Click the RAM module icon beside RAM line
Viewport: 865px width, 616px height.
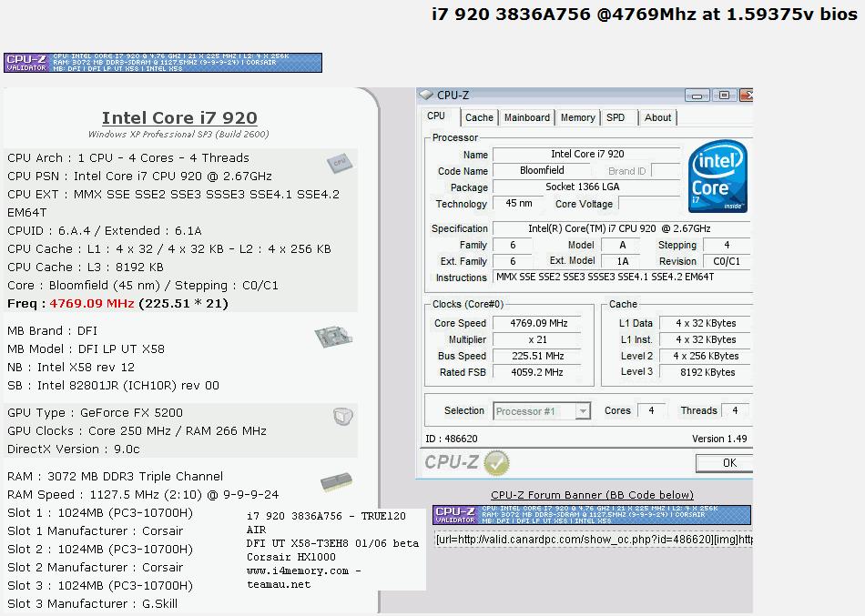[336, 481]
